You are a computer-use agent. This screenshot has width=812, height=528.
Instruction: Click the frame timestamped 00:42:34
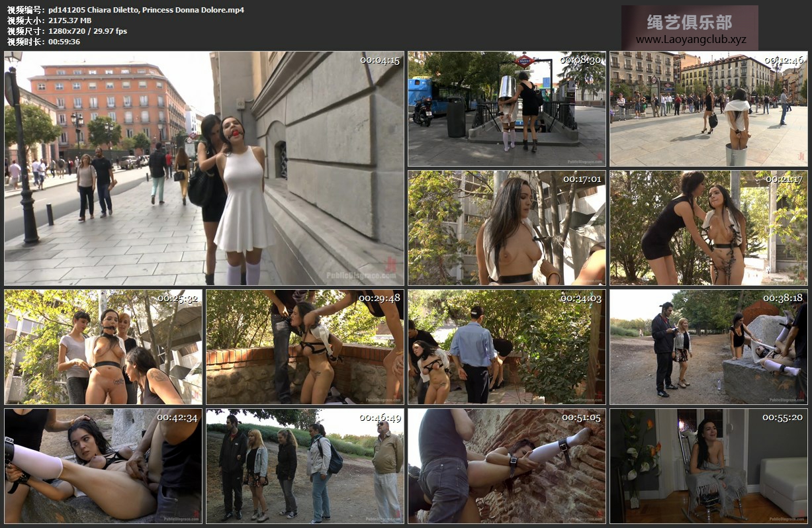pos(103,466)
